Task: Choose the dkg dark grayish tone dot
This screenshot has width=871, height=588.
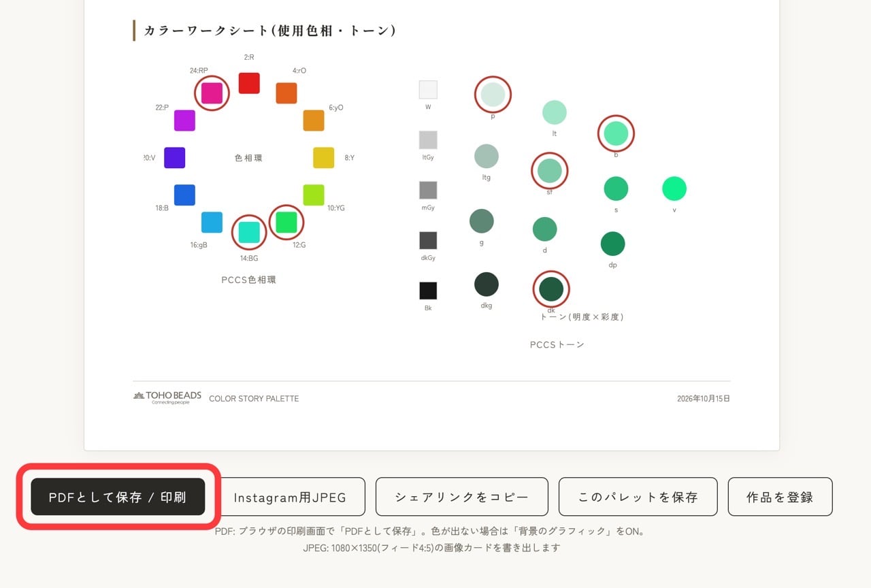Action: pos(487,284)
